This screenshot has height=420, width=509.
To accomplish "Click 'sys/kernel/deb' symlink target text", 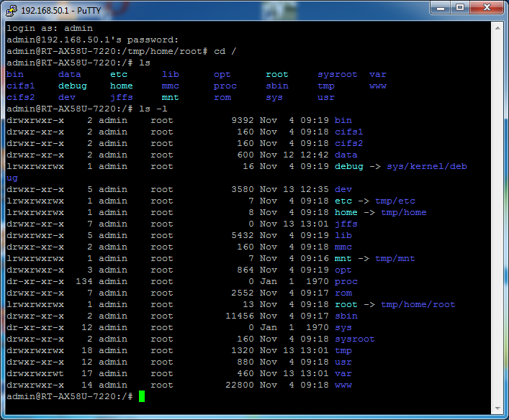I will (x=426, y=166).
